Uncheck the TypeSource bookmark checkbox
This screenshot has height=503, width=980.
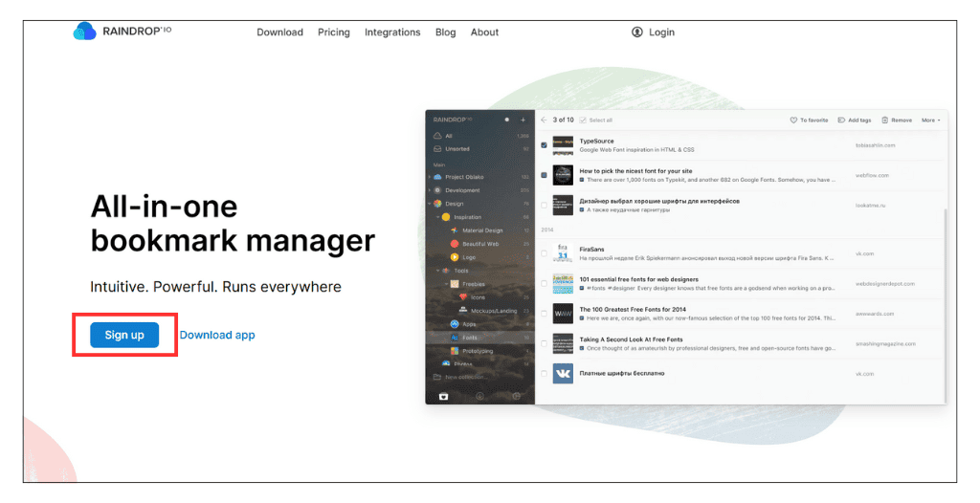[545, 145]
